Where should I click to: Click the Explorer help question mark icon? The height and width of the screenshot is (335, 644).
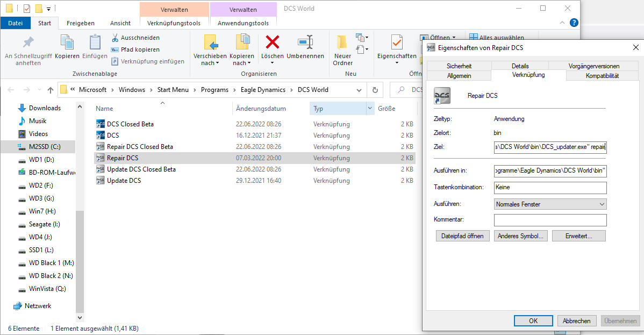coord(574,23)
